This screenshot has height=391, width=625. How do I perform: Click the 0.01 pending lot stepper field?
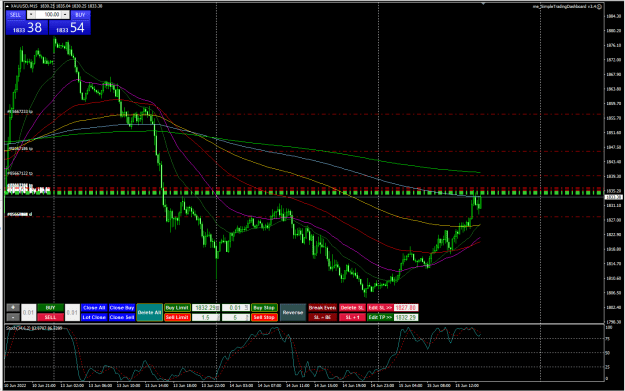point(236,308)
